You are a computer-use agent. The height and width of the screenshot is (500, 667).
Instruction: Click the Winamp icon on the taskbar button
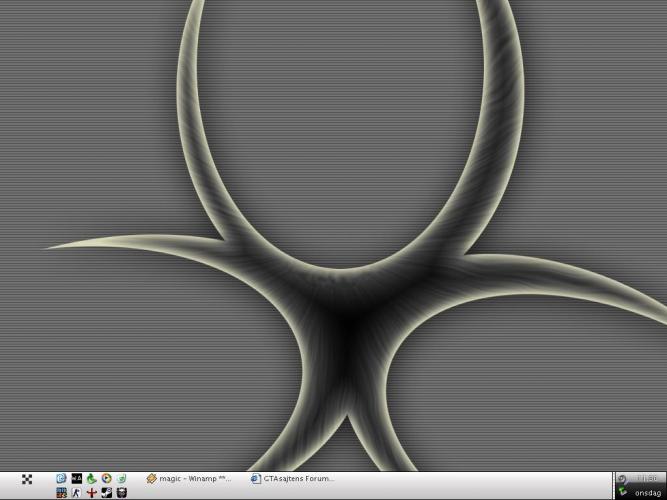click(x=151, y=479)
